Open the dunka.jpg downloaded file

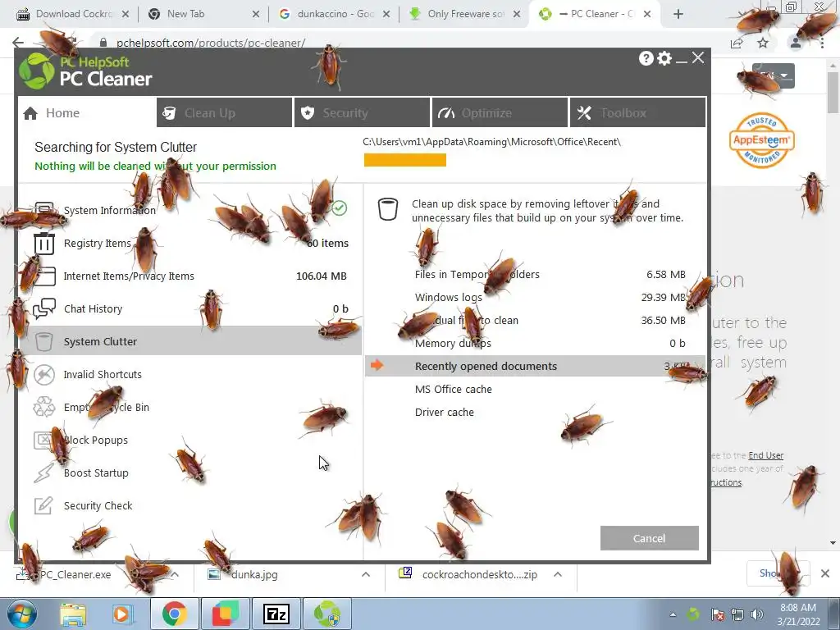254,574
